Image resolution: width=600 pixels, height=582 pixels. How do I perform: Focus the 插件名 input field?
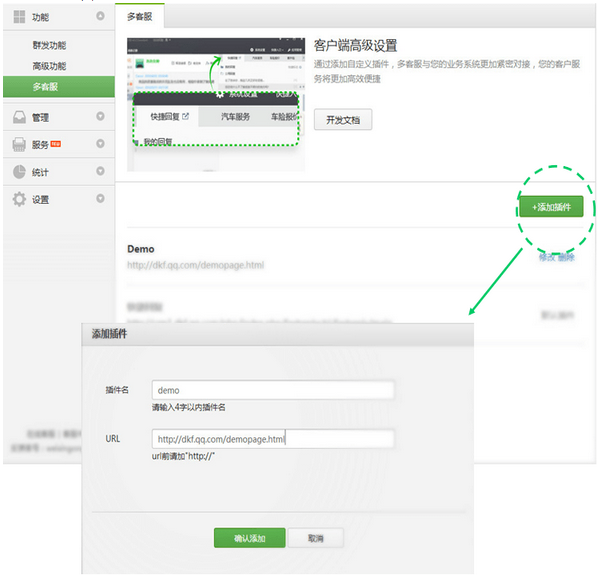[x=273, y=390]
